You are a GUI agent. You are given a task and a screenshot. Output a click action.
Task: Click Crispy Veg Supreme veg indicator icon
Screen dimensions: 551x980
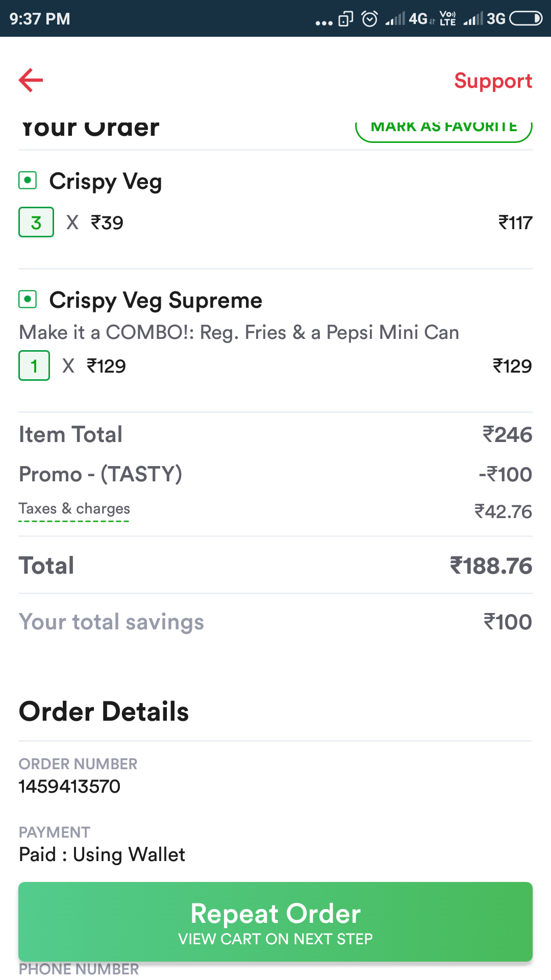tap(28, 299)
